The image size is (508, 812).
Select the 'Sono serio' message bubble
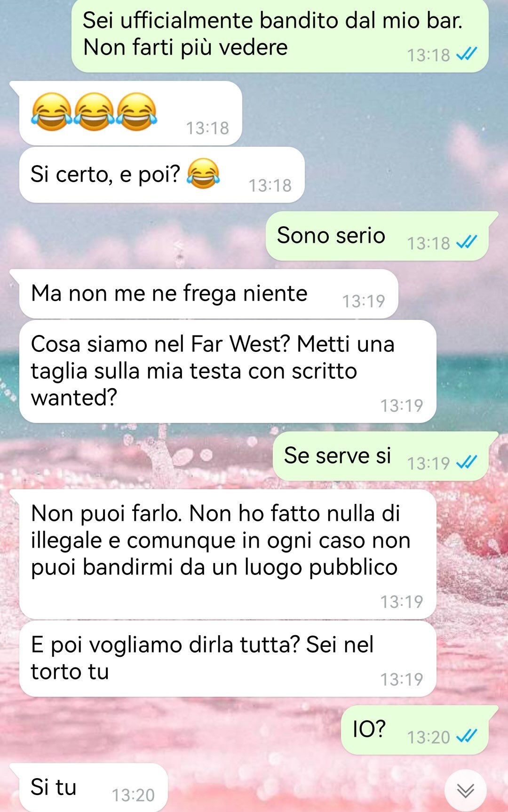click(377, 236)
